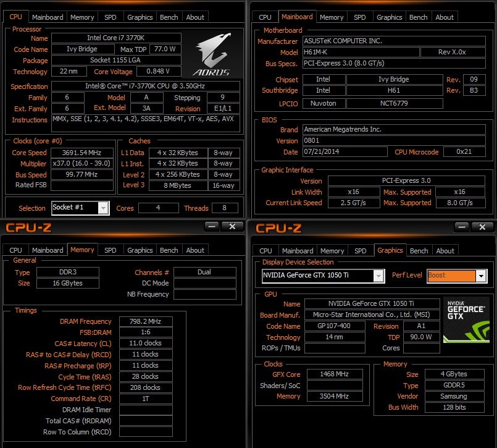Image resolution: width=497 pixels, height=448 pixels.
Task: Click the AORUS logo in the CPU window
Action: [212, 54]
